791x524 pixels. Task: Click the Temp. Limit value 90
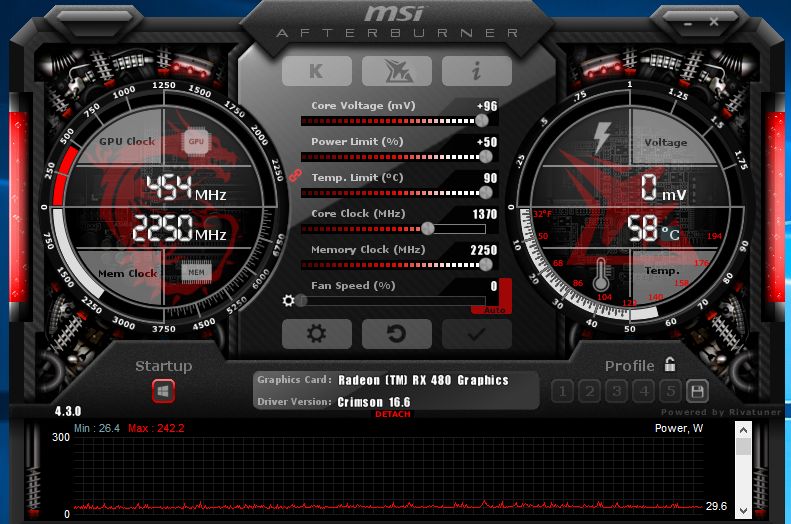tap(490, 178)
